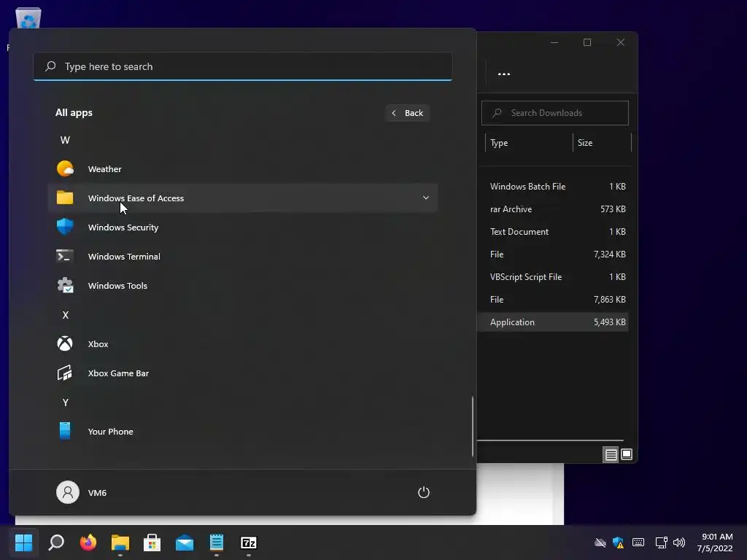Image resolution: width=747 pixels, height=560 pixels.
Task: Click the VM6 account name
Action: [97, 492]
